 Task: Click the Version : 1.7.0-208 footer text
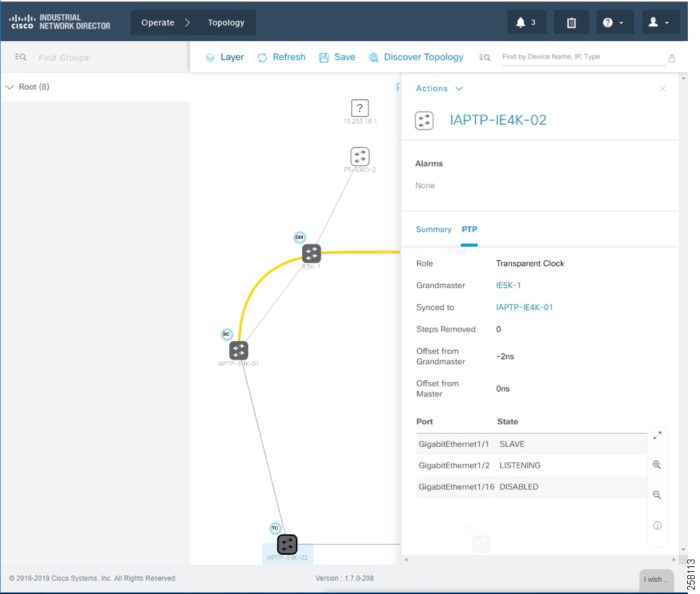(345, 578)
